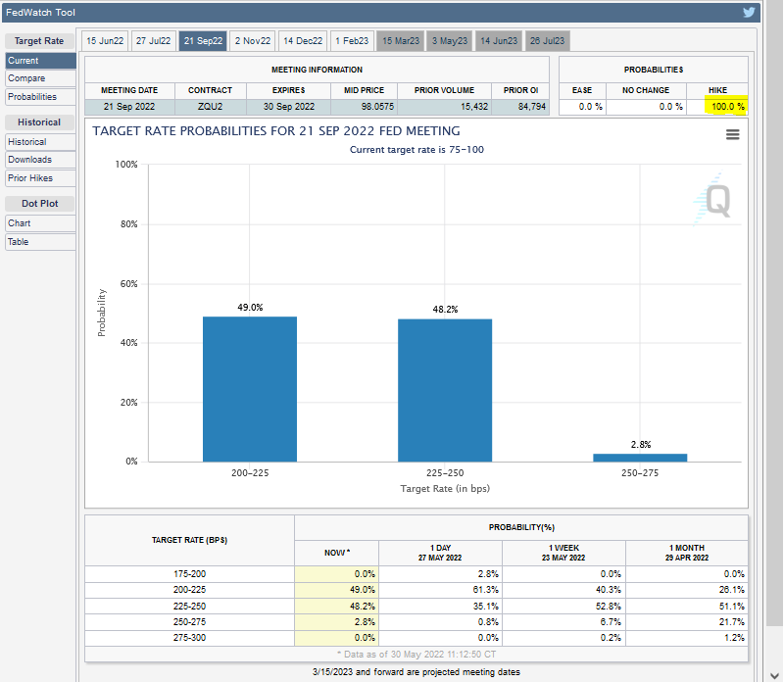784x682 pixels.
Task: Open the chart hamburger menu
Action: [x=732, y=134]
